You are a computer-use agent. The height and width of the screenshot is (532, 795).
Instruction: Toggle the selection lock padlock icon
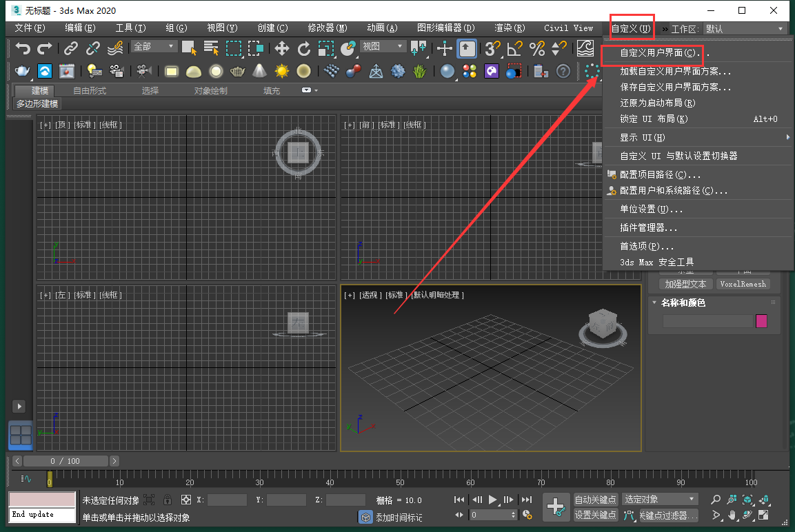click(168, 500)
